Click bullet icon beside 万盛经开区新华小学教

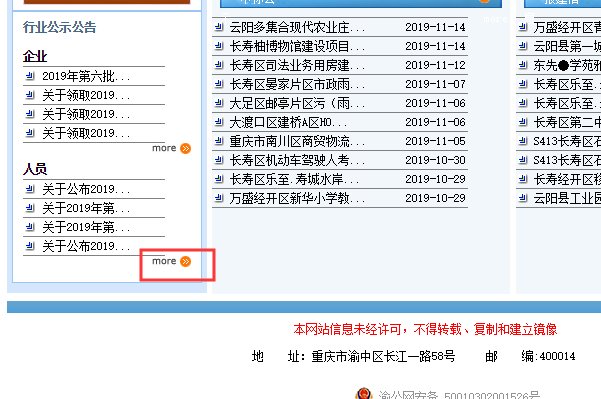219,198
